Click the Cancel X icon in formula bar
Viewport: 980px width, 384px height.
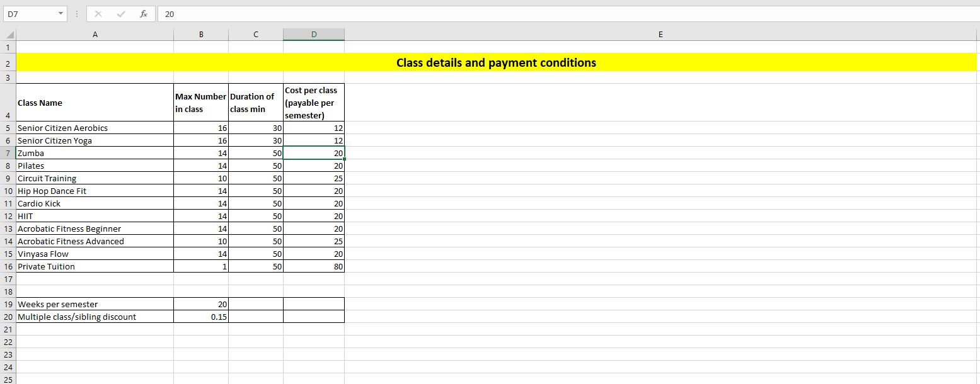(99, 14)
